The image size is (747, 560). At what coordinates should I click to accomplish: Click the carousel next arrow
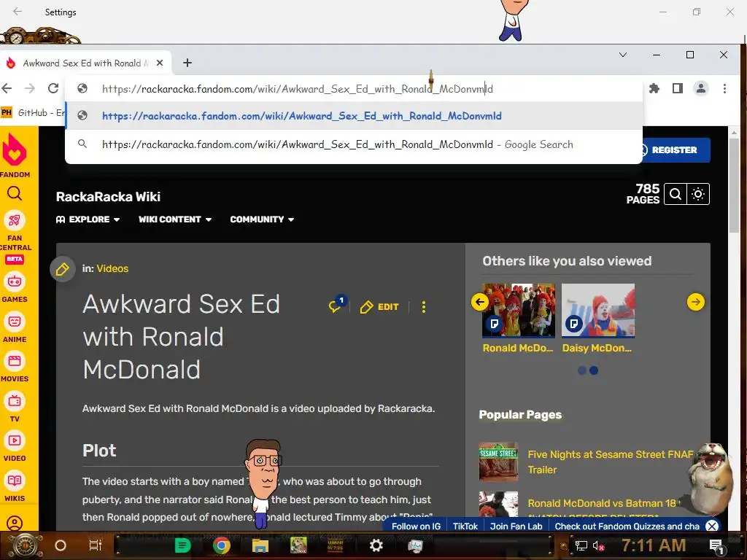[x=695, y=302]
